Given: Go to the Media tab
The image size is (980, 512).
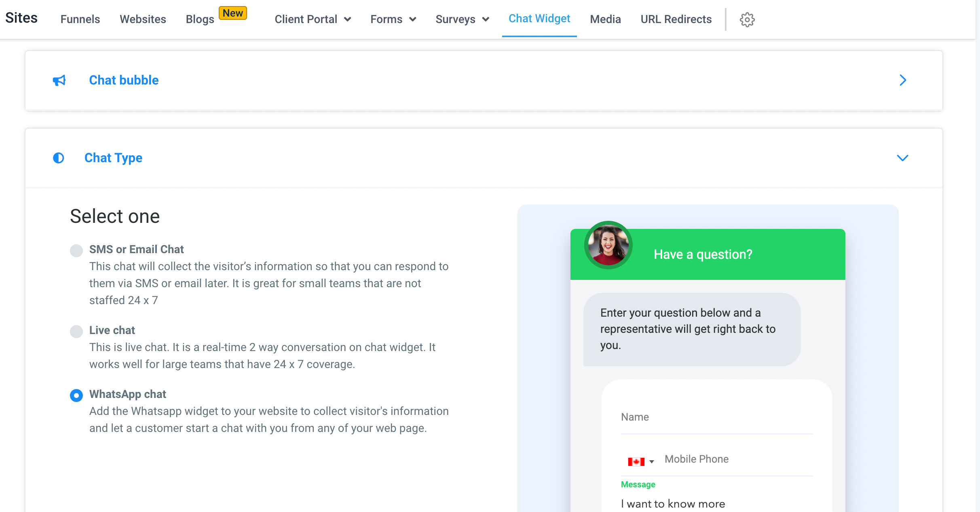Looking at the screenshot, I should point(605,19).
